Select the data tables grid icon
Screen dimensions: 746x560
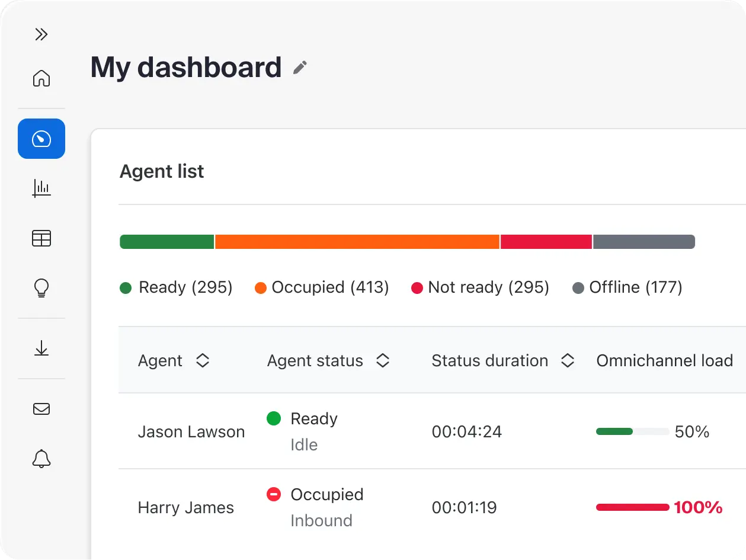(x=41, y=238)
